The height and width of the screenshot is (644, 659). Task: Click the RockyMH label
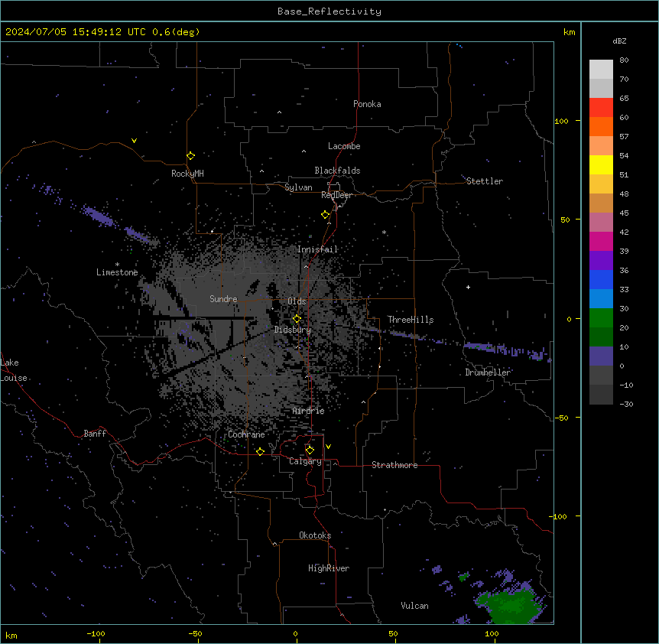187,174
